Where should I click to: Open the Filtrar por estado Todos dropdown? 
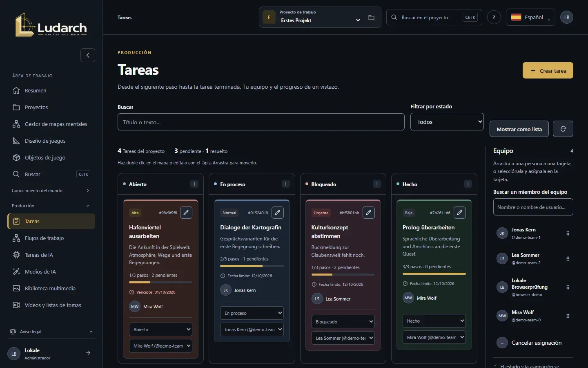(447, 122)
